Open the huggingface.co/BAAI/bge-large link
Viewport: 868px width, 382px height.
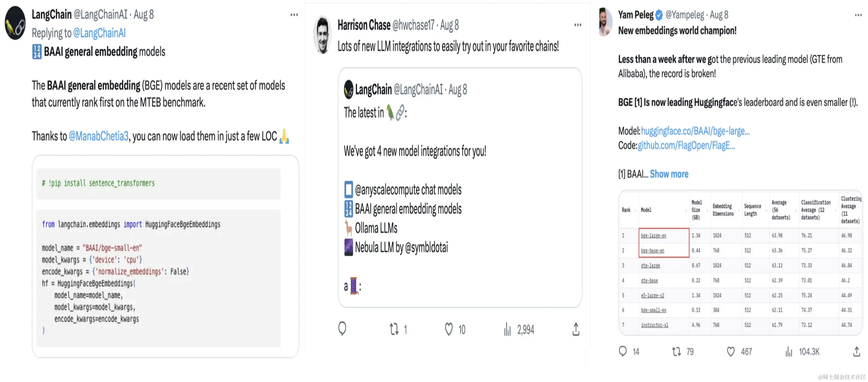[695, 131]
